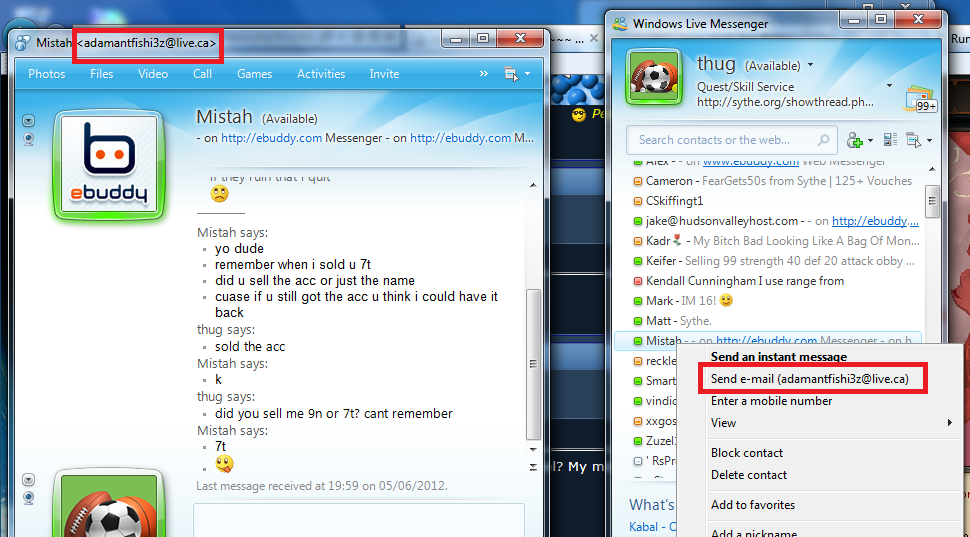Click the tongue emoticon after 7t
The image size is (970, 537).
tap(224, 463)
